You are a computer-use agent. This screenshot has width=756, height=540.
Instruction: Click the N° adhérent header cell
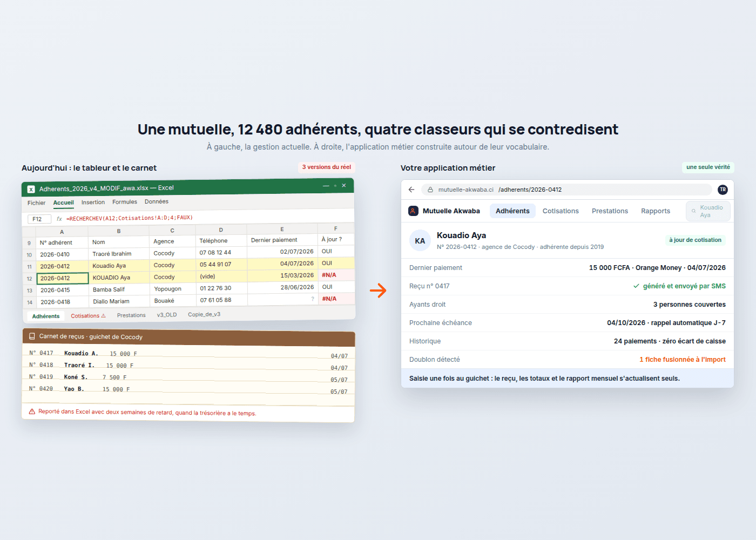pyautogui.click(x=63, y=242)
